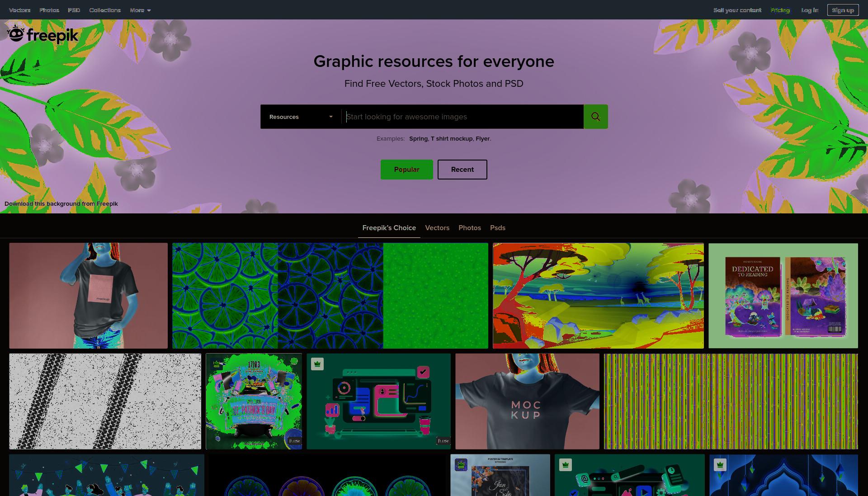868x496 pixels.
Task: Open the savanna landscape illustration thumbnail
Action: point(598,296)
